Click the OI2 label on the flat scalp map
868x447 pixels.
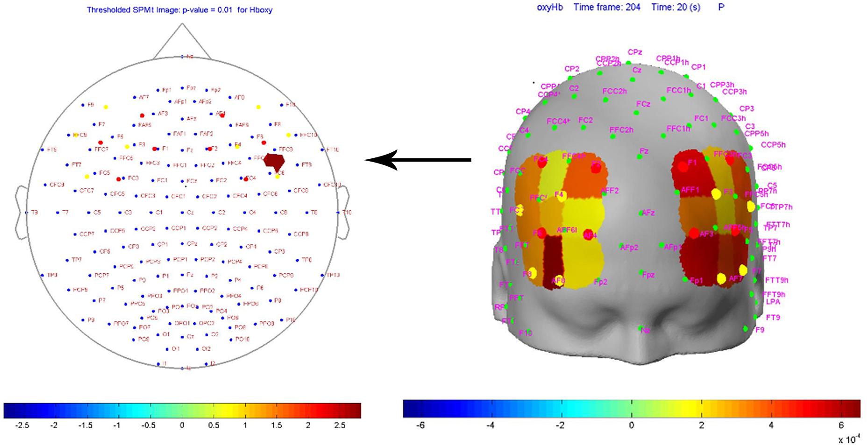pos(206,349)
